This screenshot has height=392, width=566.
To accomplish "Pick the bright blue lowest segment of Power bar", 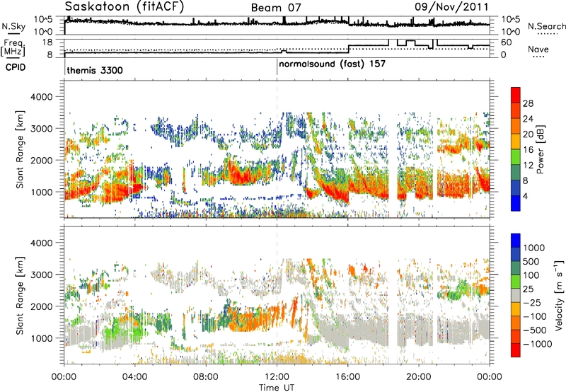I will (516, 203).
